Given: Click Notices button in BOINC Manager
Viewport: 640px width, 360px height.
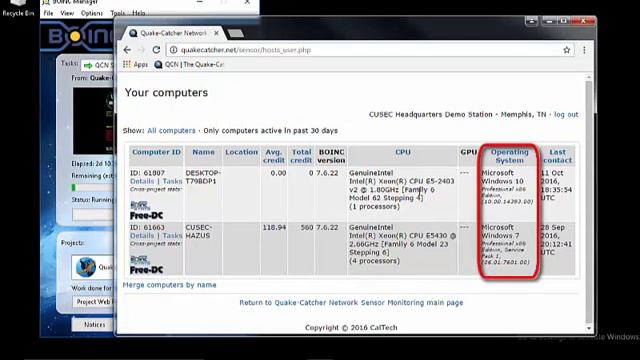Looking at the screenshot, I should [x=93, y=324].
